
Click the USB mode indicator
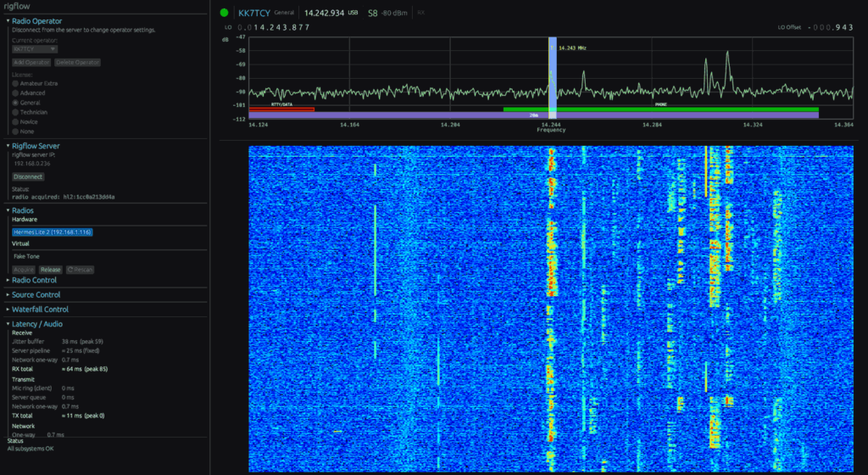click(x=353, y=12)
